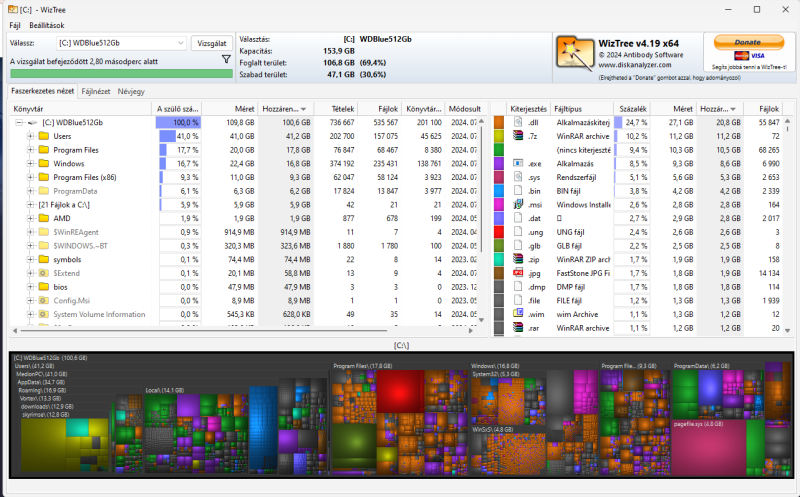This screenshot has width=800, height=497.
Task: Switch to Faszerkezetes nézet tab
Action: click(43, 91)
